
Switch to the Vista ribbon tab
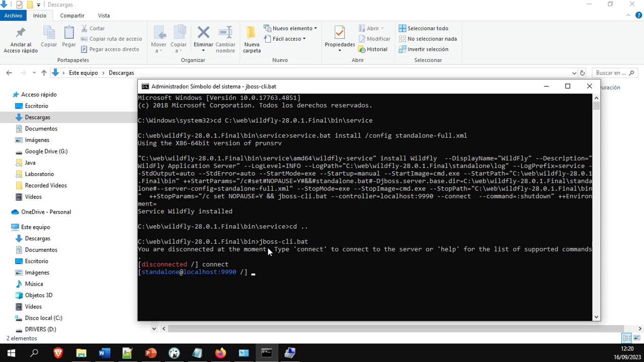click(104, 16)
